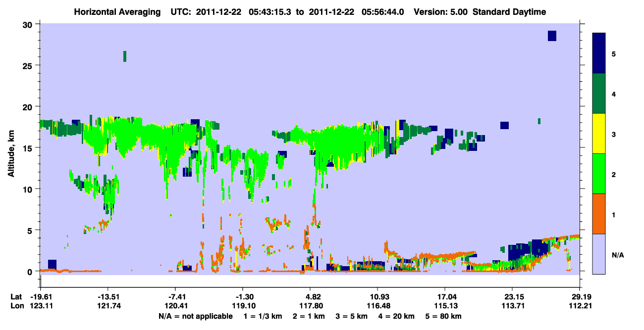Click the longitude label 123.11
The width and height of the screenshot is (644, 330).
[x=41, y=306]
